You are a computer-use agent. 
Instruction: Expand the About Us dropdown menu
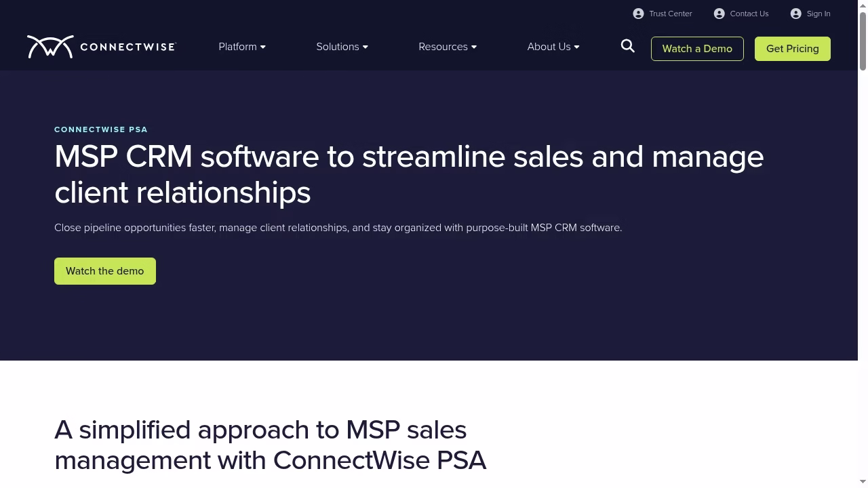point(553,47)
